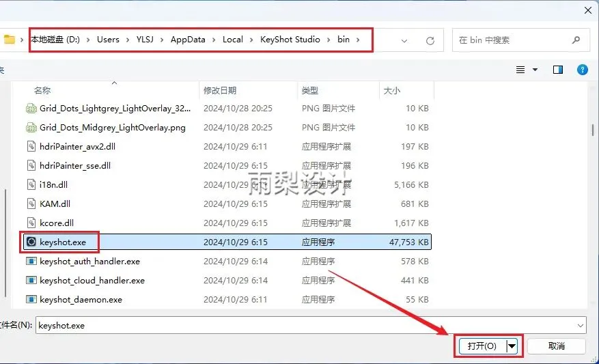Click the keyshot.exe application icon

31,242
